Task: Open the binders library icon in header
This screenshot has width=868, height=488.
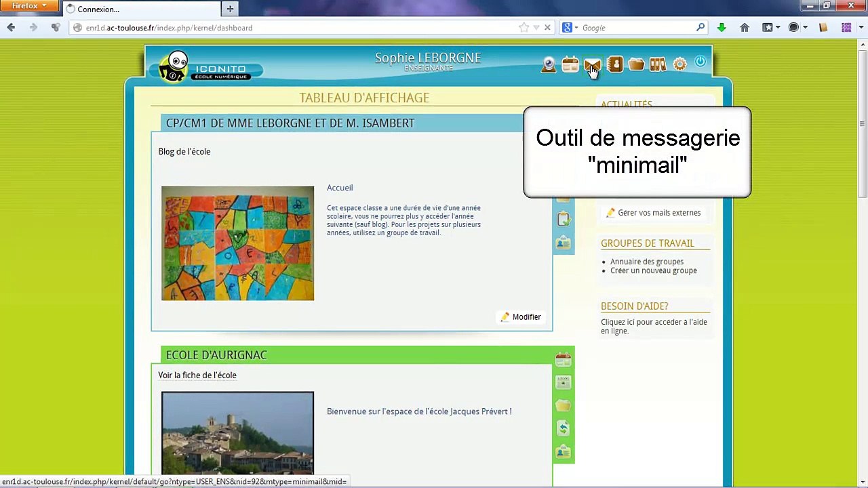Action: coord(658,64)
